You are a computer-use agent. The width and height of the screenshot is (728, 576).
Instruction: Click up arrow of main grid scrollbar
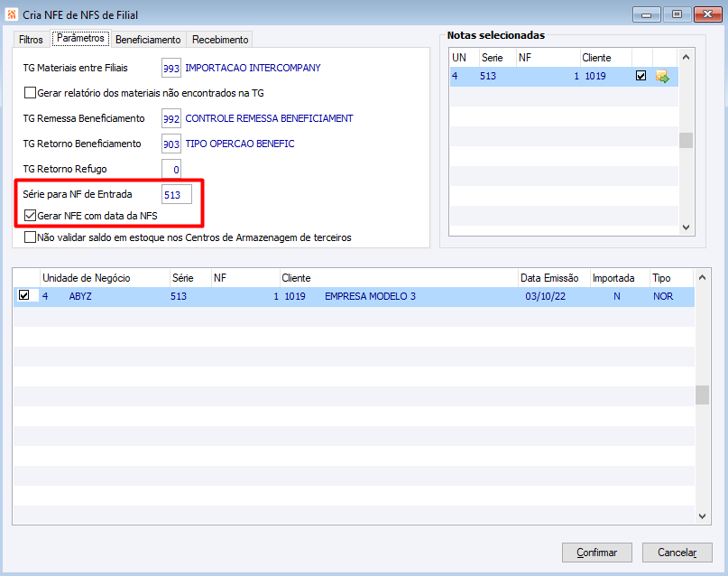click(702, 277)
